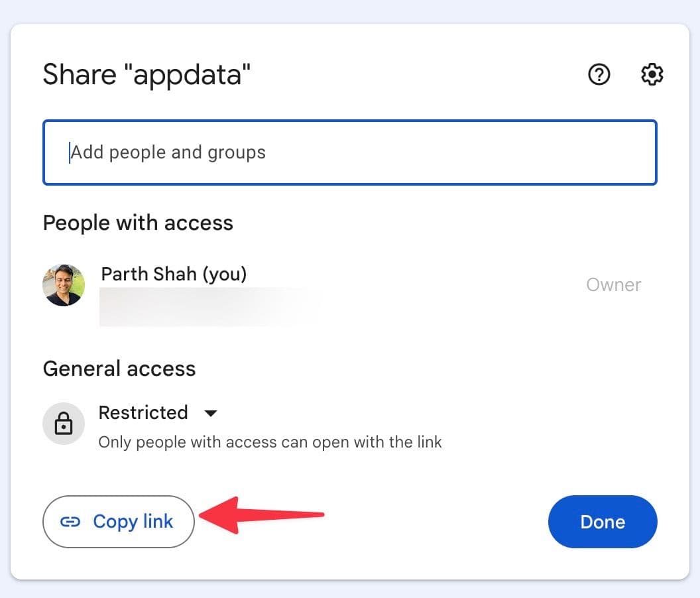Click Parth Shah (you) entry

pos(174,274)
